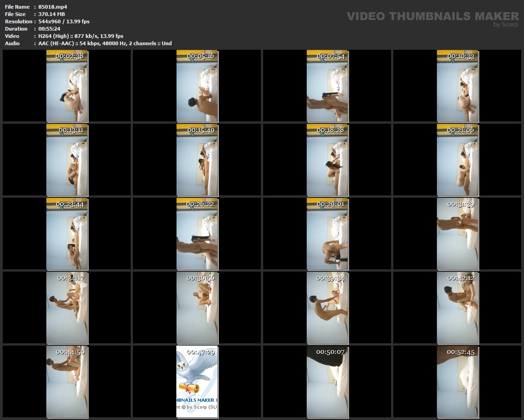The height and width of the screenshot is (420, 524).
Task: Click the 'by Scorp' credit text
Action: pos(505,25)
